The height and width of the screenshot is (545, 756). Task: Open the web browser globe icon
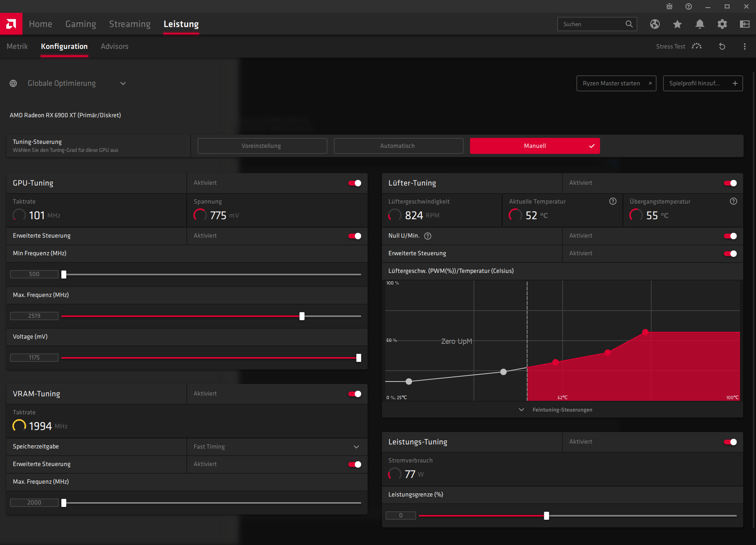pos(655,24)
